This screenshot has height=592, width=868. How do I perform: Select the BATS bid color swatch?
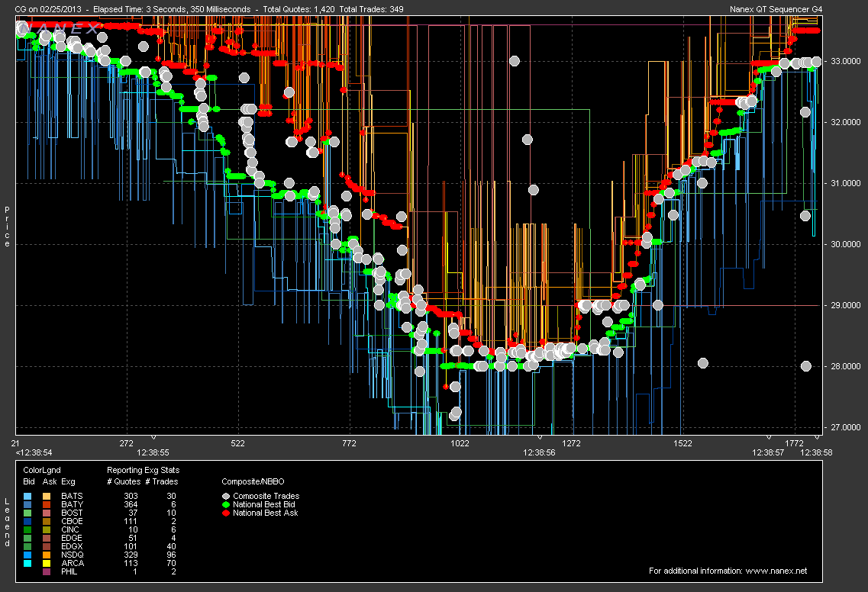tap(28, 497)
